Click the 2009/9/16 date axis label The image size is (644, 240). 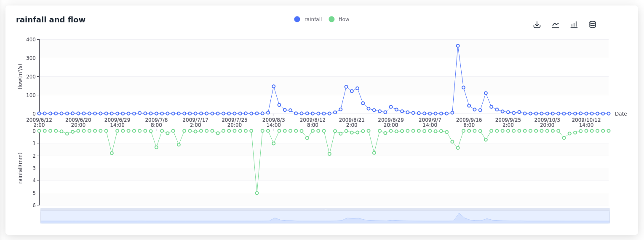[x=469, y=122]
